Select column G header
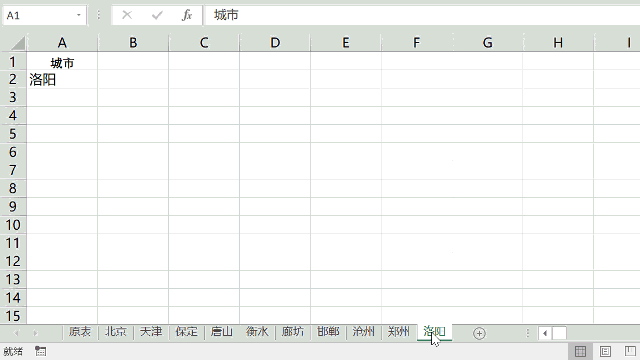 coord(487,43)
